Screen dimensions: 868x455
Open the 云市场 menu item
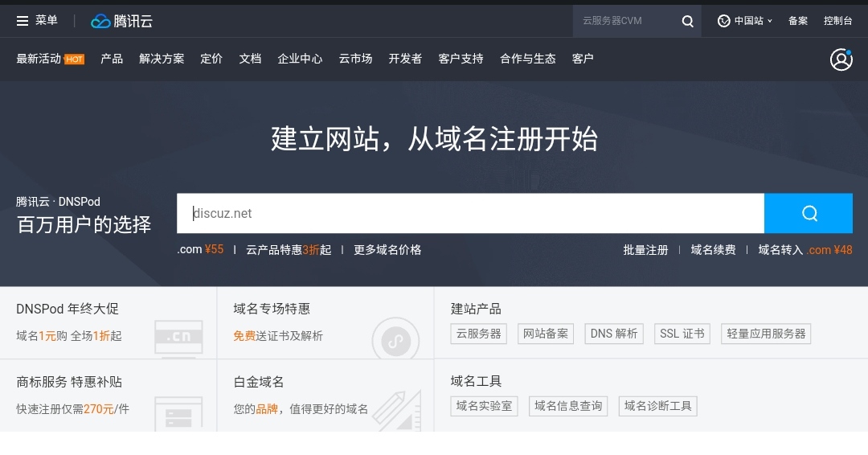(355, 59)
